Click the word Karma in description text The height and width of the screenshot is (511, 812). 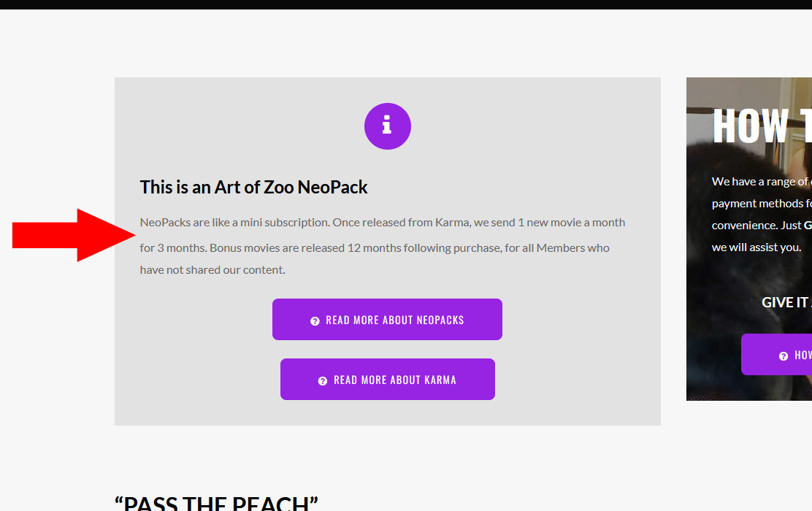point(452,222)
